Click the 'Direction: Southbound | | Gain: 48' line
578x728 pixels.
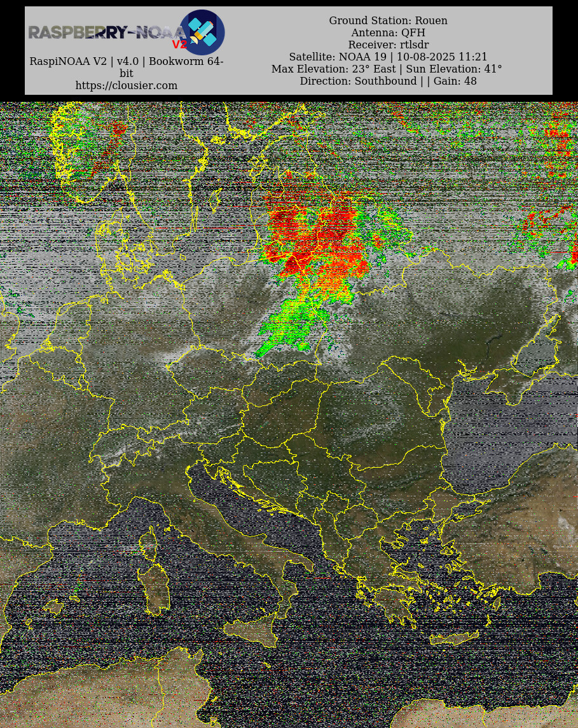[x=389, y=81]
